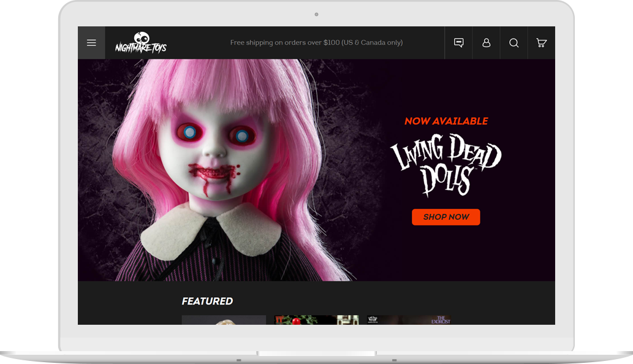Click the Nightmare Toys logo
The height and width of the screenshot is (364, 633).
click(x=141, y=43)
